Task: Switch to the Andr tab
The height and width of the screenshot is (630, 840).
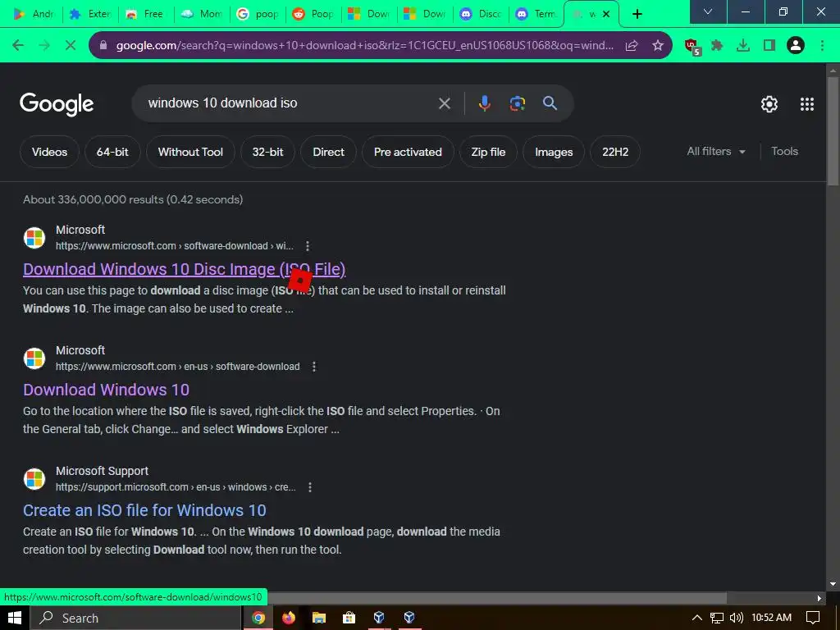Action: point(34,14)
